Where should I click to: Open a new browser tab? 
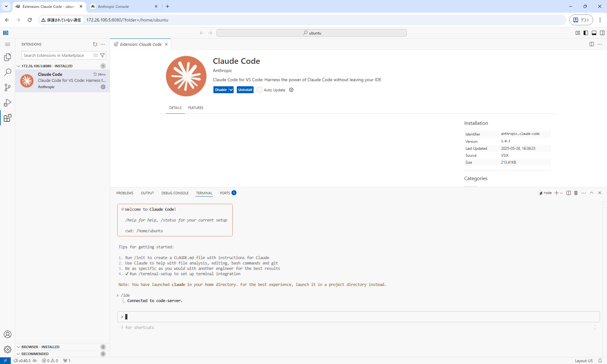168,6
